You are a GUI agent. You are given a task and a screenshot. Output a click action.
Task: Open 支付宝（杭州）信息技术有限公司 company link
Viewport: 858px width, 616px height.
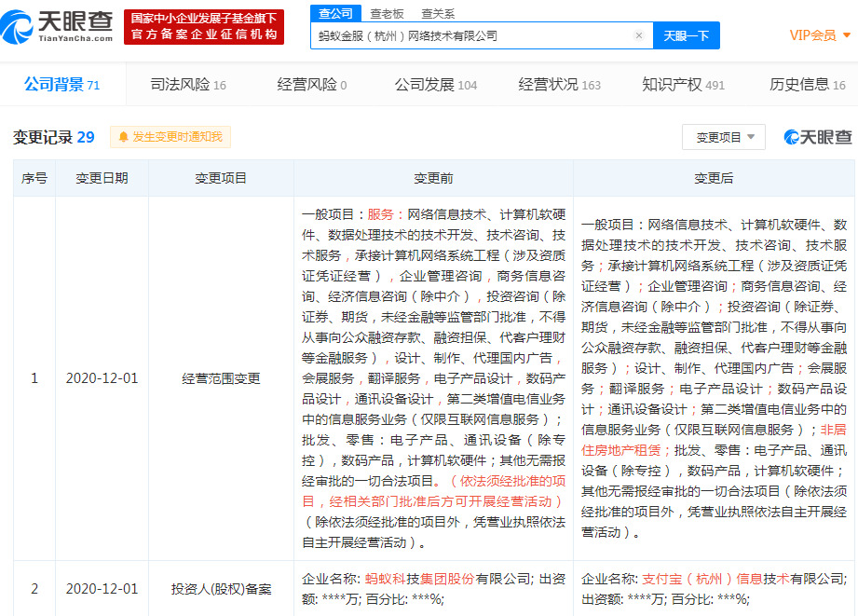click(743, 579)
